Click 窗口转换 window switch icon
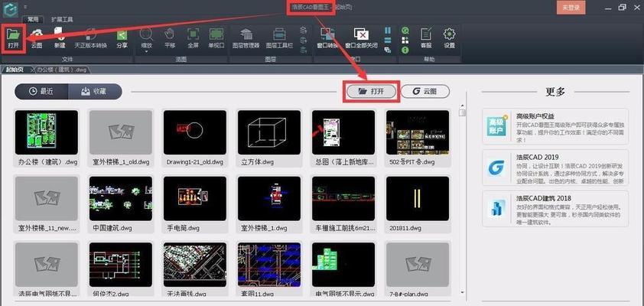 click(x=327, y=37)
